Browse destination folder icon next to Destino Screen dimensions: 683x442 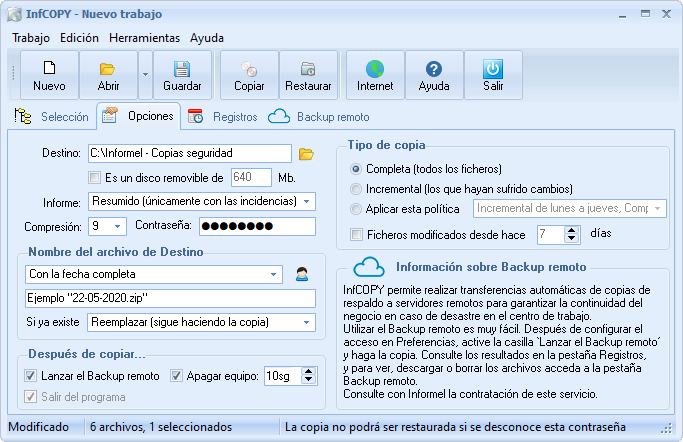[x=307, y=154]
